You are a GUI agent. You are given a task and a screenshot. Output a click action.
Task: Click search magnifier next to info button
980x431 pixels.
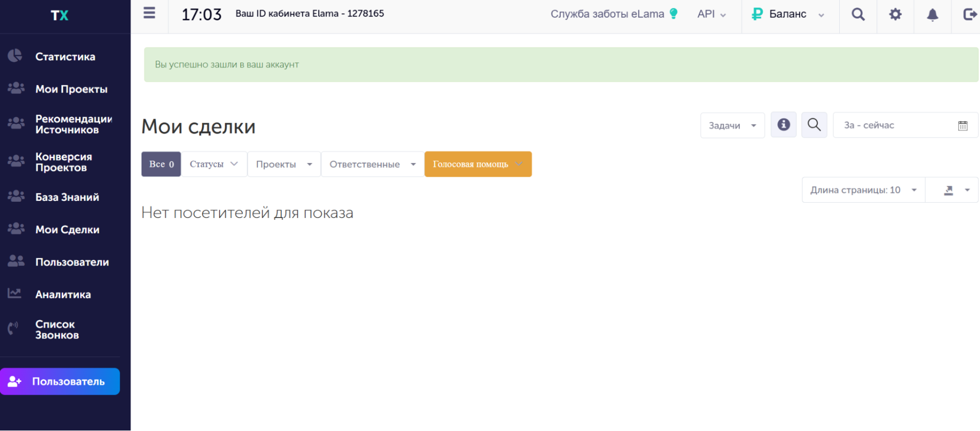click(814, 125)
